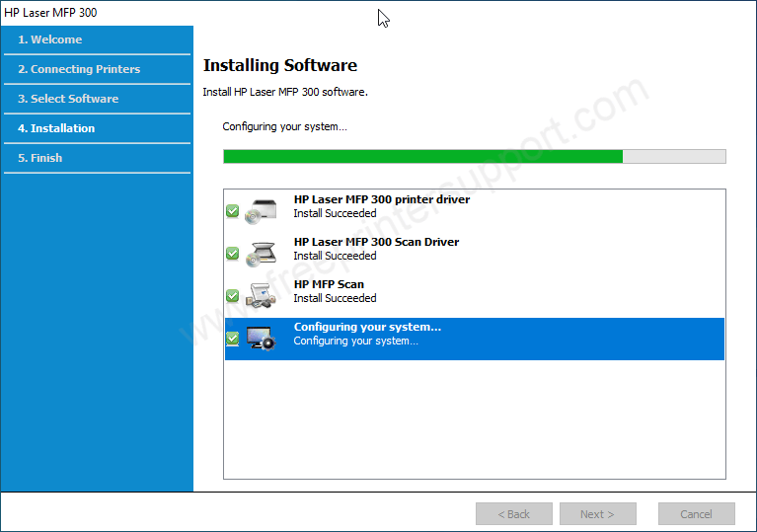Click the green installation progress bar

click(475, 156)
